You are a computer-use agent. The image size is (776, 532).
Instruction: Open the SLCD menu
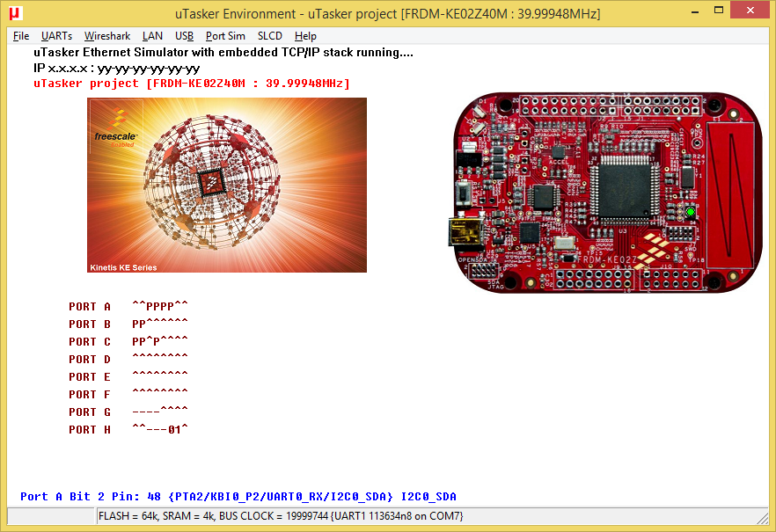[x=270, y=36]
